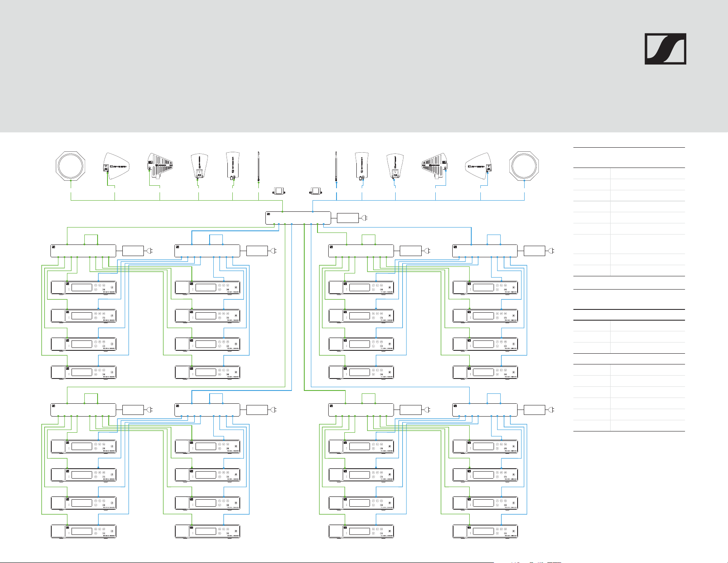Click the green-wired thin rod antenna
Viewport: 728px width, 563px height.
(258, 166)
